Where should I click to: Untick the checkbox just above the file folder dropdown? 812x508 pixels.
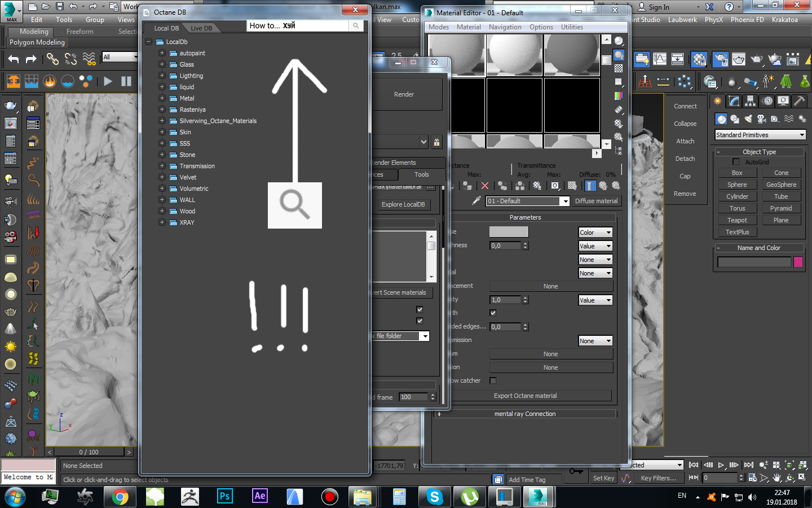420,321
